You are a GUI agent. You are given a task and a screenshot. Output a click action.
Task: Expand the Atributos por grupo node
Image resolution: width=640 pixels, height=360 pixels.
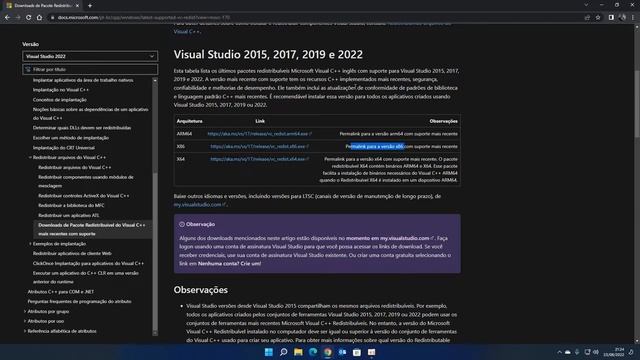click(25, 311)
